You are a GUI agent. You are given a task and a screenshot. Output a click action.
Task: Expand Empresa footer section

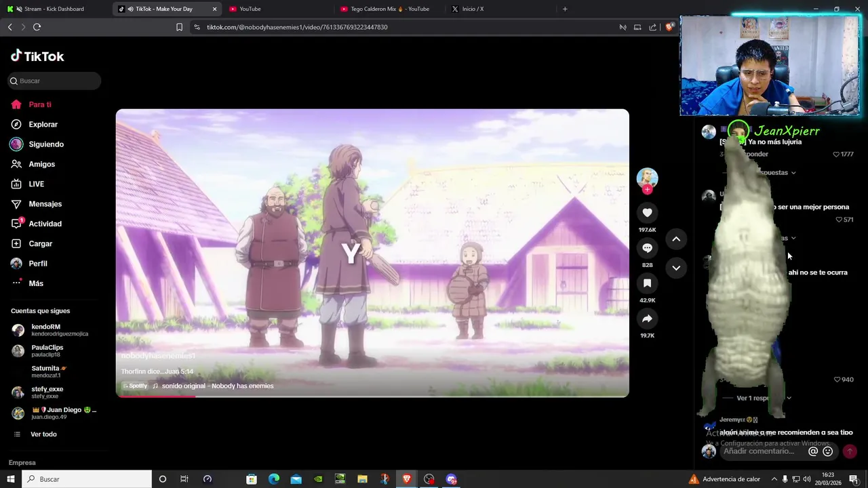[22, 463]
